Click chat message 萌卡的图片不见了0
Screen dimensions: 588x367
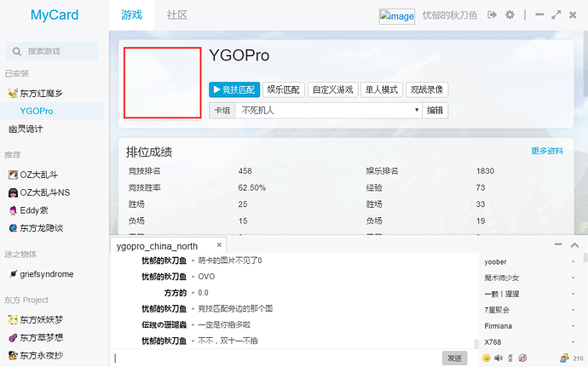click(x=230, y=261)
